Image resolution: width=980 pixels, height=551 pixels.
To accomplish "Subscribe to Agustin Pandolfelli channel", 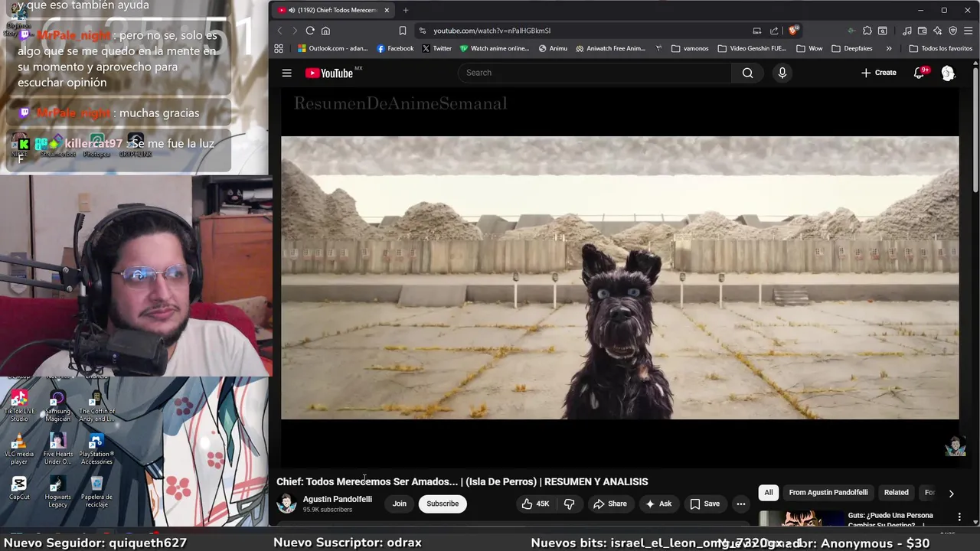I will click(443, 504).
